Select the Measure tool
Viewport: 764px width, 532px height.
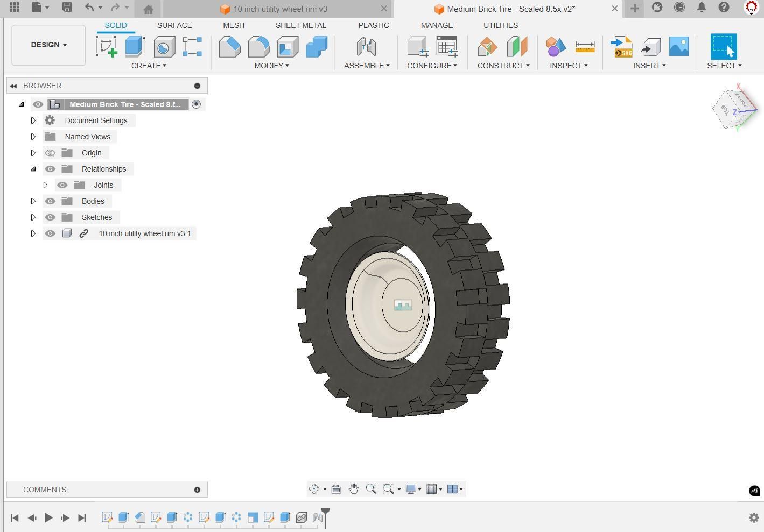(585, 47)
